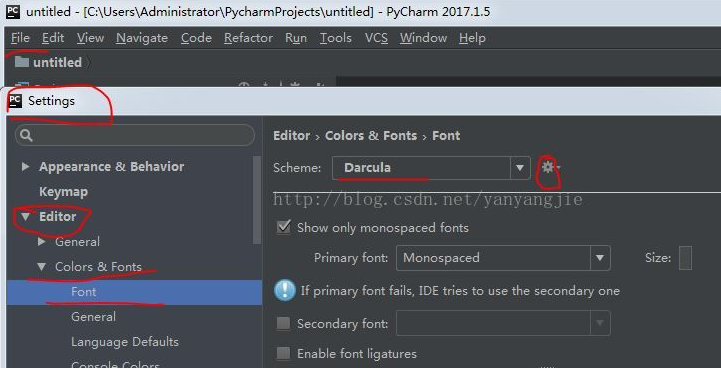Image resolution: width=721 pixels, height=368 pixels.
Task: Collapse the Editor tree node
Action: [25, 217]
